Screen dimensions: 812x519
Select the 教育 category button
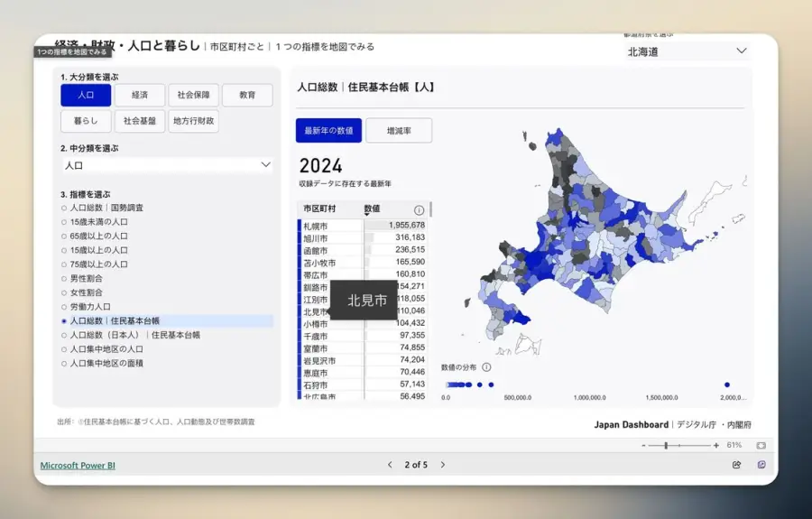pos(247,96)
